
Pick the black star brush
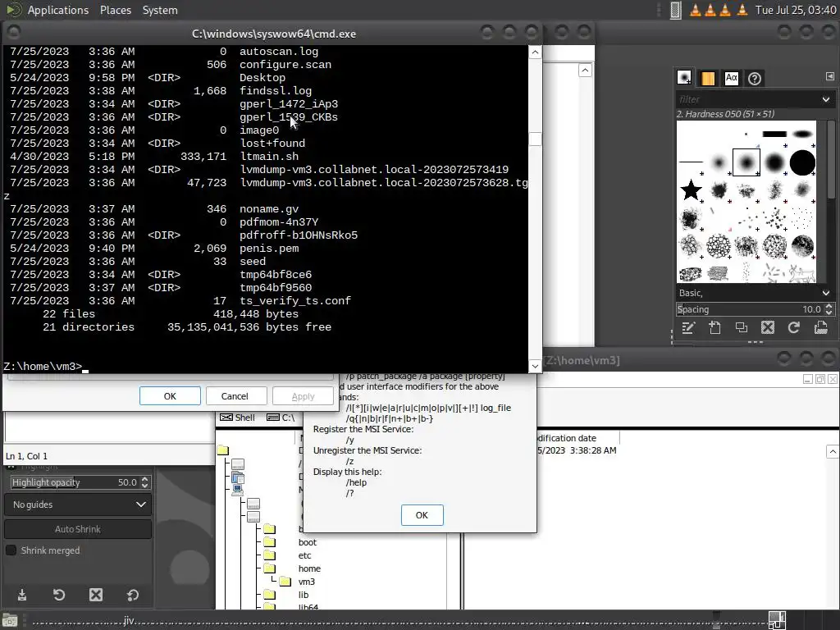tap(691, 189)
